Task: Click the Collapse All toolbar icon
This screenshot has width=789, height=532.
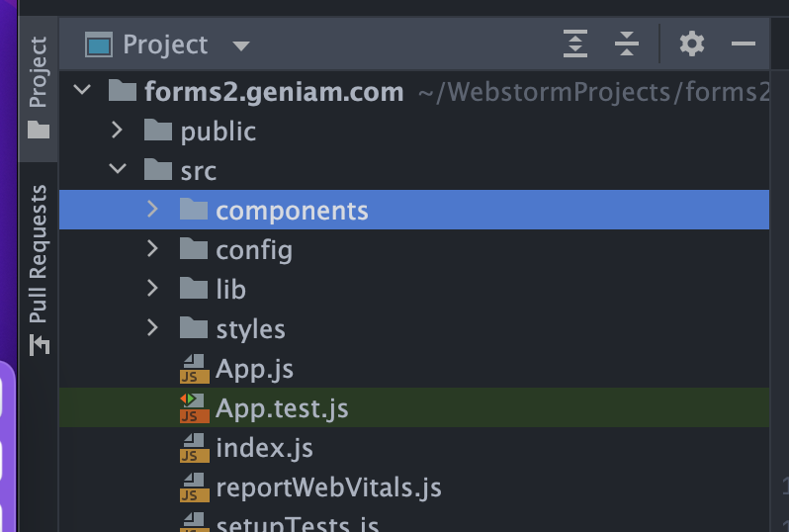Action: point(627,44)
